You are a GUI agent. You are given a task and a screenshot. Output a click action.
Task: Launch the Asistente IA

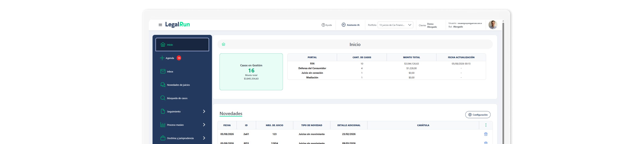tap(351, 25)
